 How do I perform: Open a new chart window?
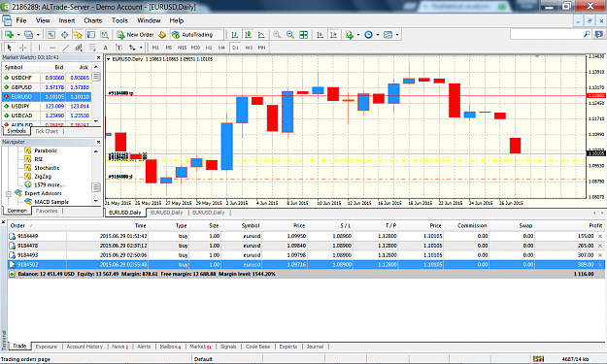9,35
